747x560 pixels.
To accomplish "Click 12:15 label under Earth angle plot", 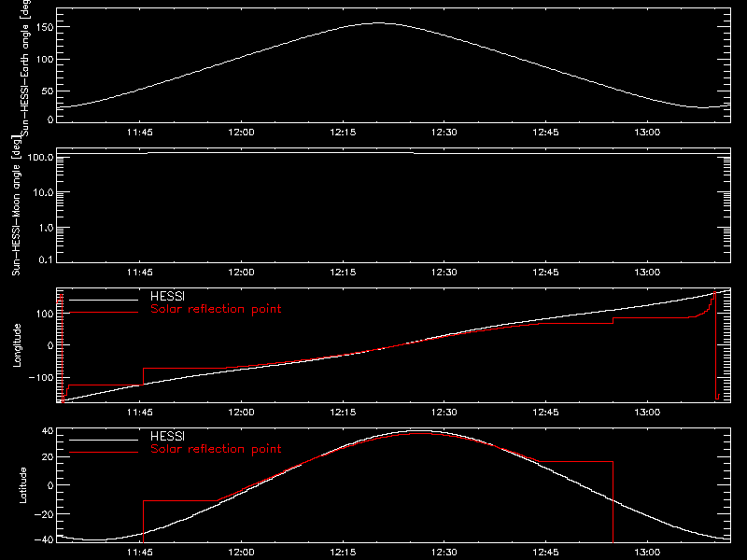I will pos(343,133).
